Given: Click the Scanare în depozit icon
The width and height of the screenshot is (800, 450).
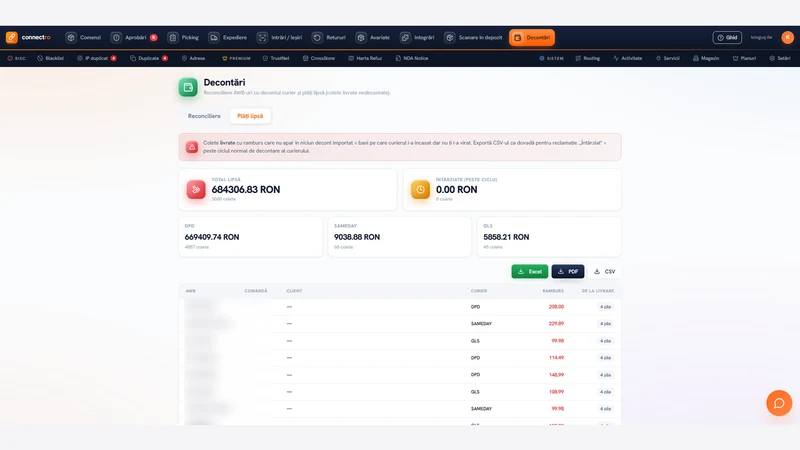Looking at the screenshot, I should click(x=449, y=37).
